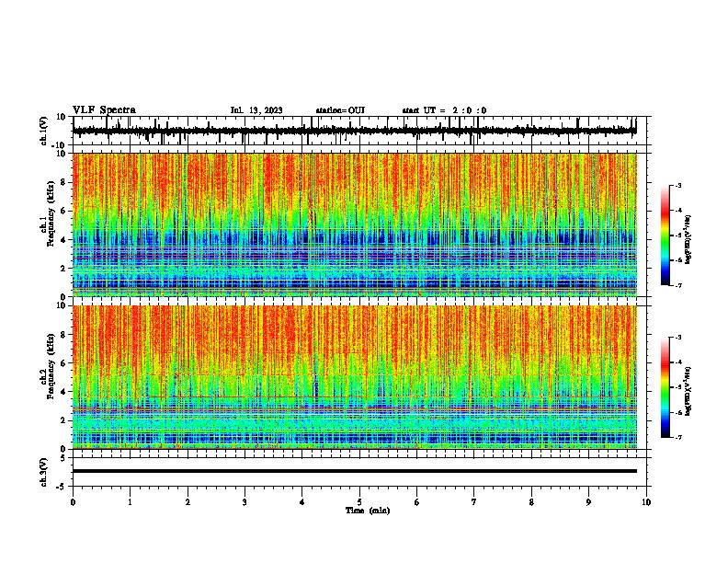Click the "-7" value on ch.2 colorbar
The image size is (728, 563).
(x=677, y=438)
